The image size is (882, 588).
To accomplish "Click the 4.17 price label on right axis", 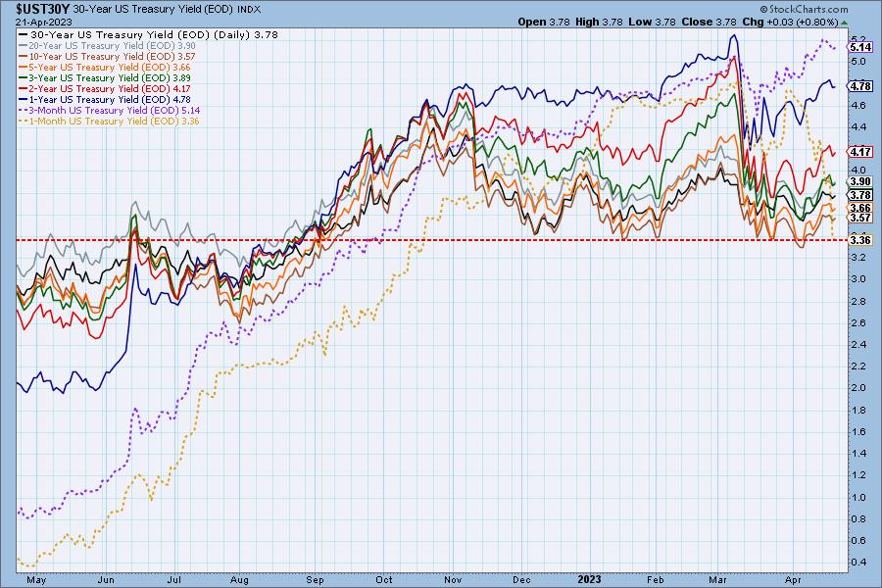I will coord(860,152).
